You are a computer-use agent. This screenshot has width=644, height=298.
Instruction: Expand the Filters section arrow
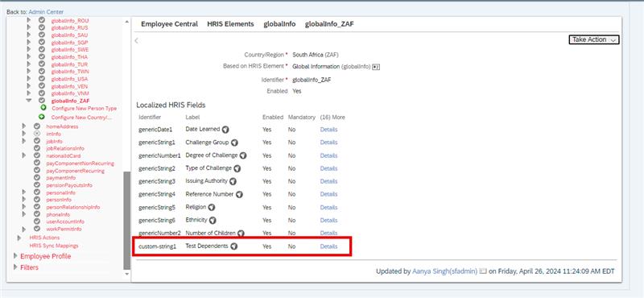tap(15, 267)
